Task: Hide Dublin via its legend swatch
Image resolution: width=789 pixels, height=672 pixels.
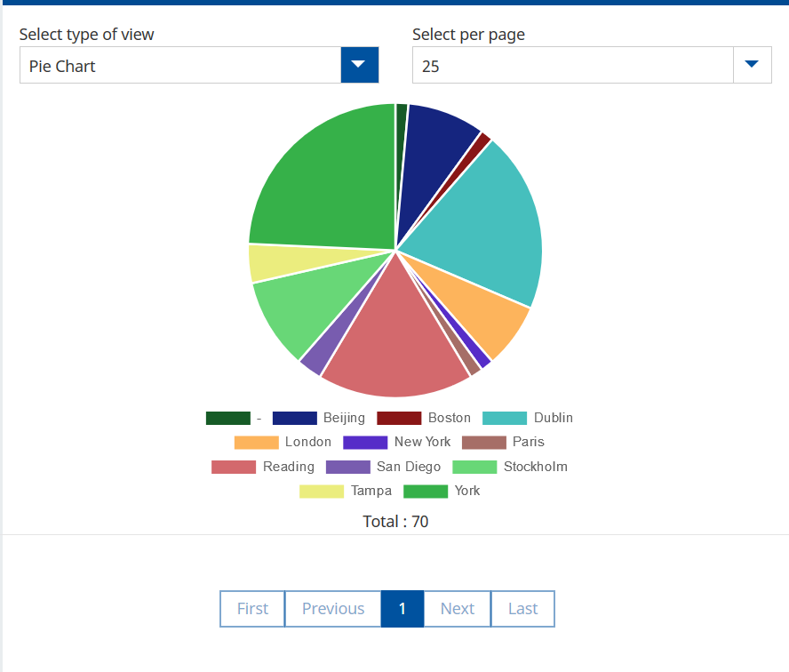Action: pyautogui.click(x=505, y=418)
